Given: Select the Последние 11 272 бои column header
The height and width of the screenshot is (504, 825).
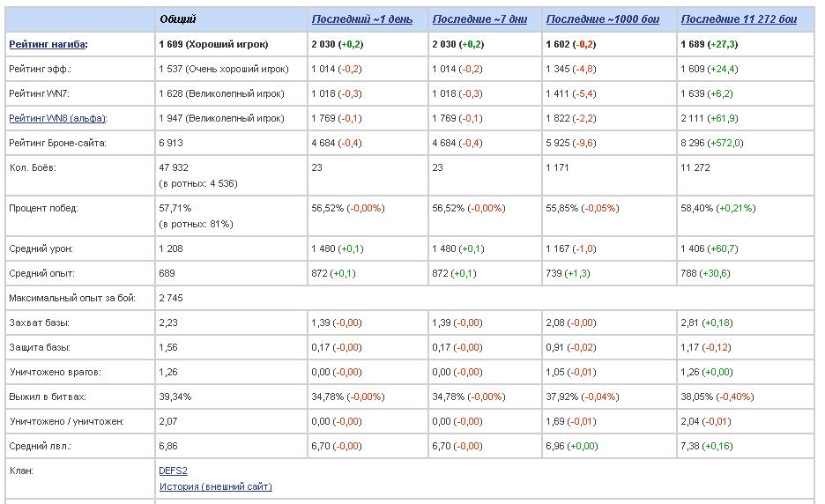Looking at the screenshot, I should coord(739,19).
